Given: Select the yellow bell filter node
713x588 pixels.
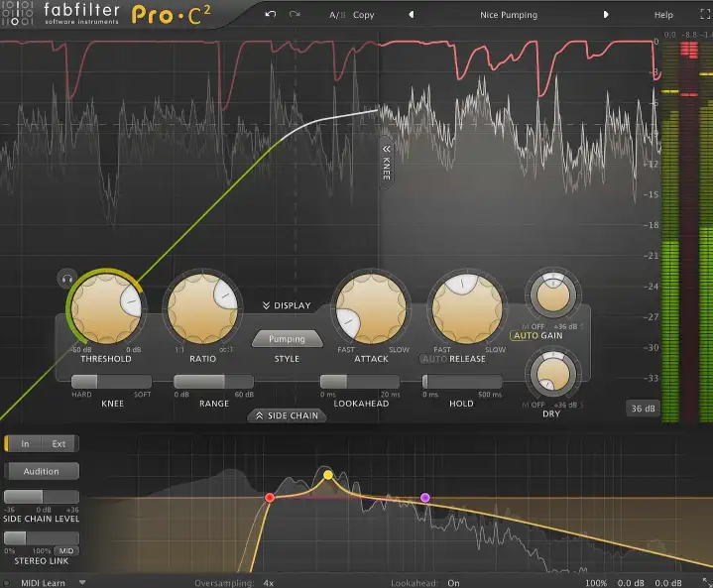Looking at the screenshot, I should [328, 475].
